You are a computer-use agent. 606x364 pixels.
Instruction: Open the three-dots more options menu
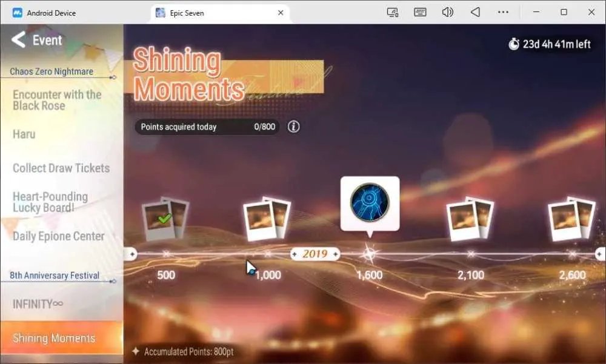coord(503,12)
